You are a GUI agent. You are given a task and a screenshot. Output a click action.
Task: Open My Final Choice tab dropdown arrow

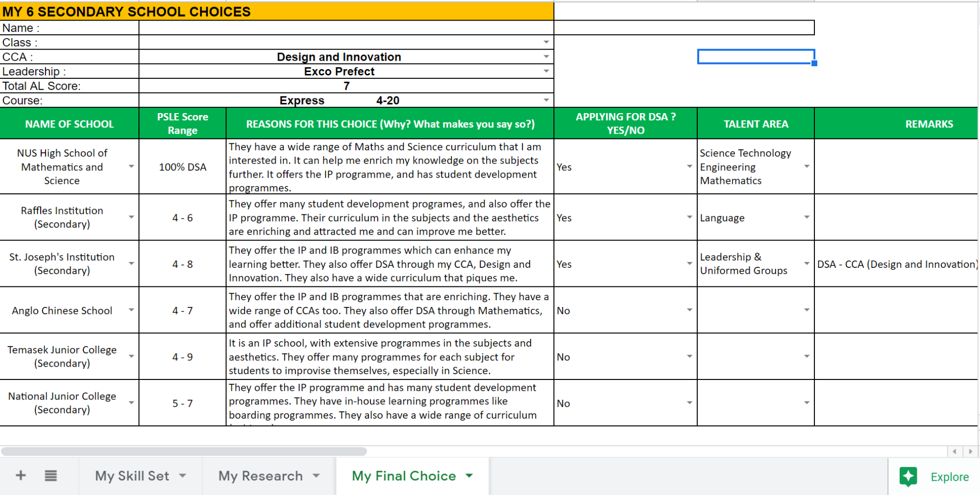tap(469, 476)
